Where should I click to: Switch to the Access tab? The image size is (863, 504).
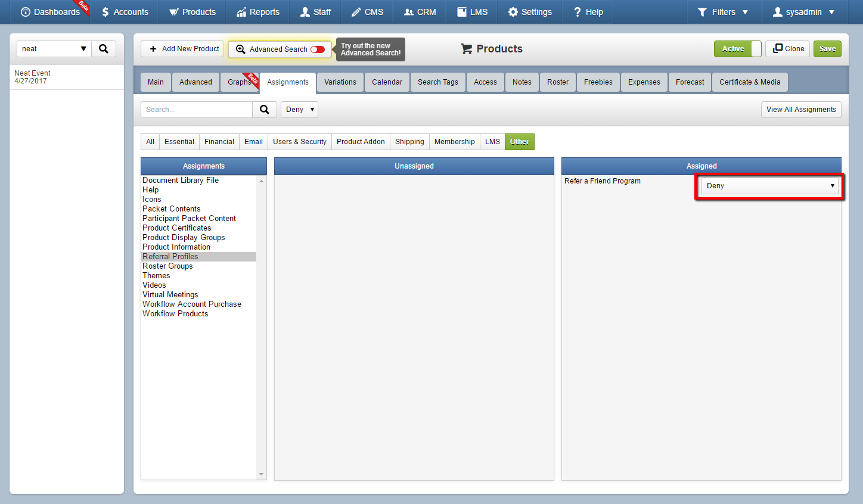pos(485,82)
